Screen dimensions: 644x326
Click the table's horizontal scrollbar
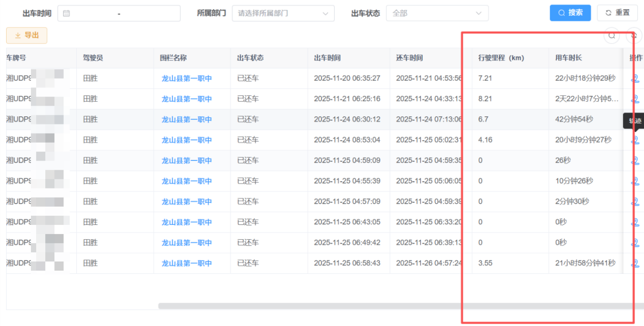[401, 306]
